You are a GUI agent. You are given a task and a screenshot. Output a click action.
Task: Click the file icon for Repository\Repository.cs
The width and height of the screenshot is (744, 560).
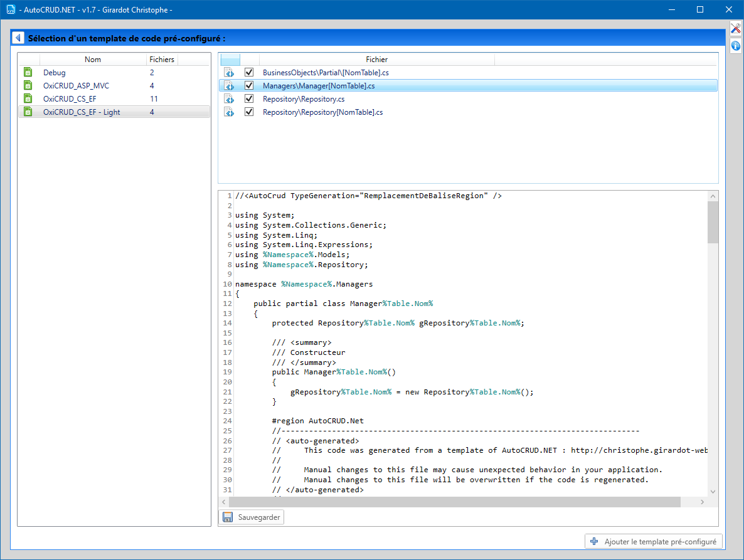230,99
